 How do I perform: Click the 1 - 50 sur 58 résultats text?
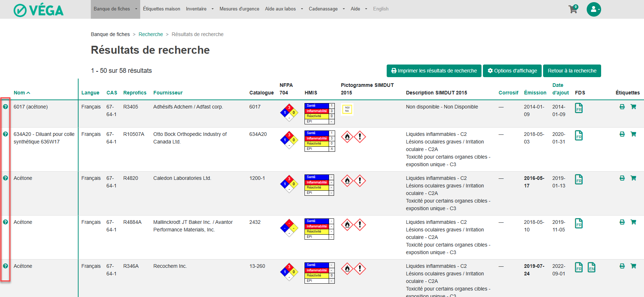121,71
